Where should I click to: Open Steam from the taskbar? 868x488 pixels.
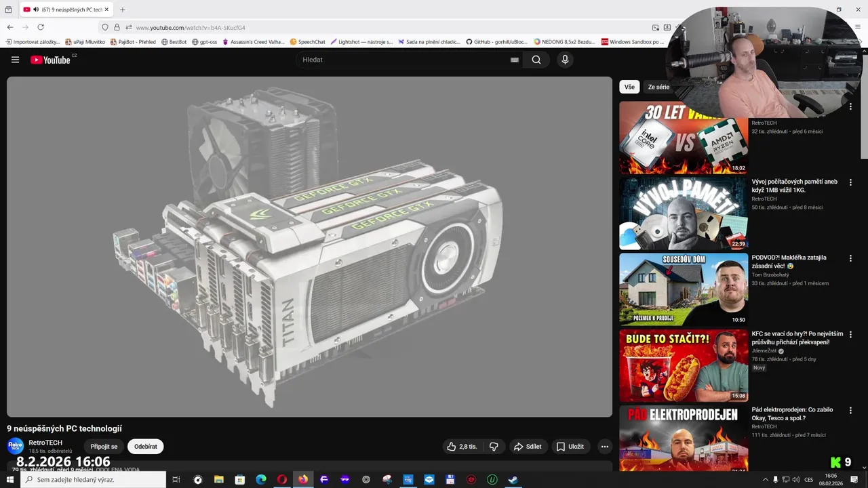pyautogui.click(x=513, y=479)
